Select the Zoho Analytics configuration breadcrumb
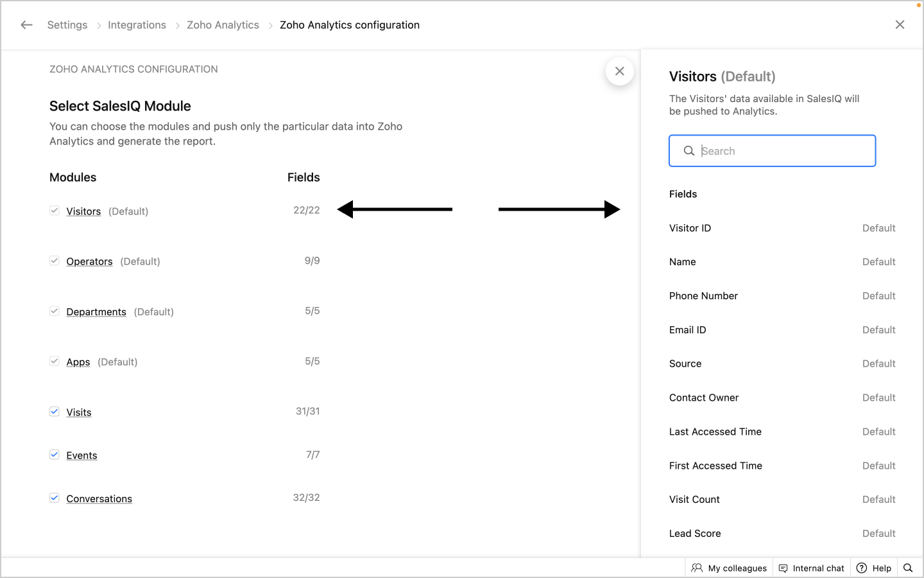The width and height of the screenshot is (924, 578). tap(350, 25)
